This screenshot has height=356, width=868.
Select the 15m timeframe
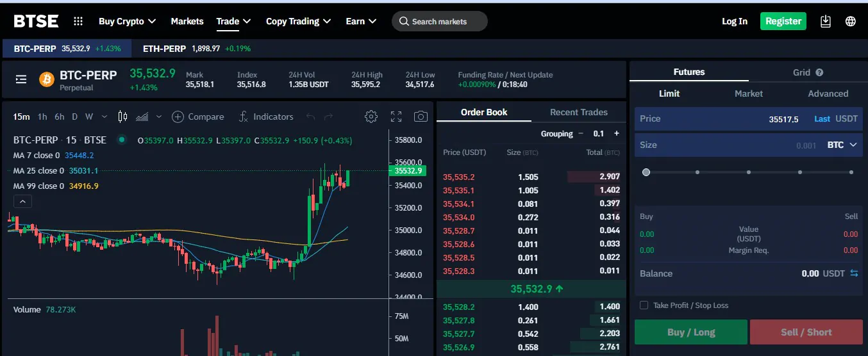[21, 117]
